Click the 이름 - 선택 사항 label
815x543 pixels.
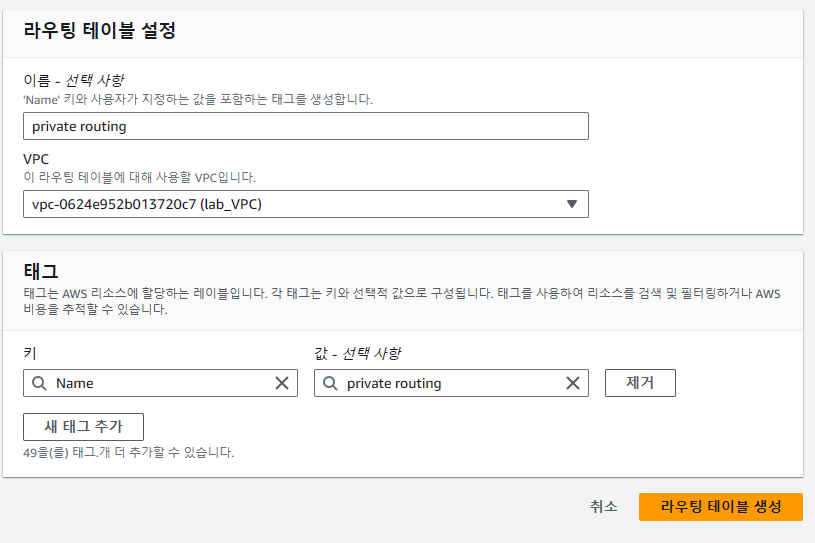(x=74, y=81)
